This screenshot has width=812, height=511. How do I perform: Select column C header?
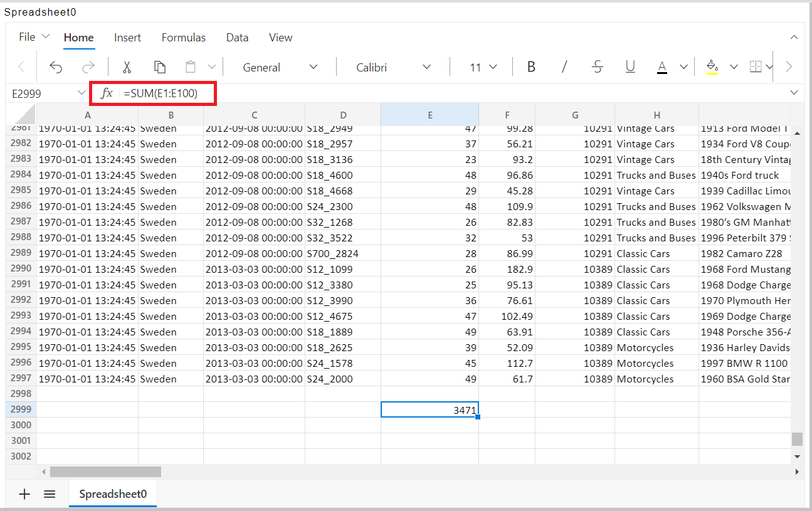point(255,115)
